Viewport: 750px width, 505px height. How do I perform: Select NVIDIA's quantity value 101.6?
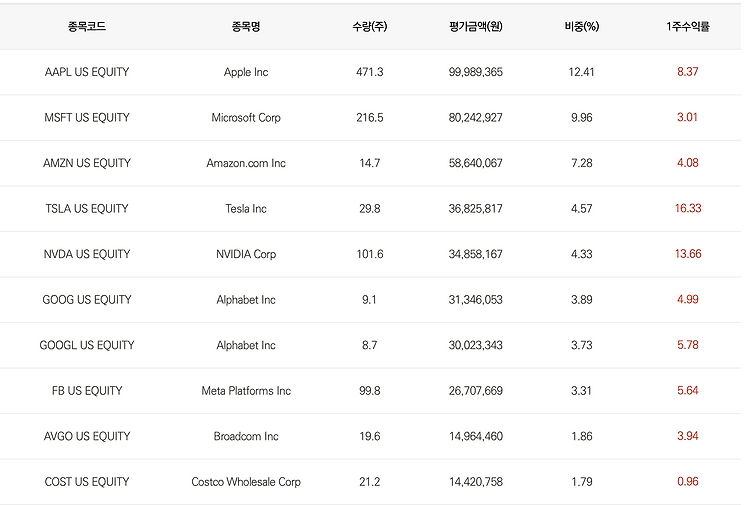click(x=370, y=254)
